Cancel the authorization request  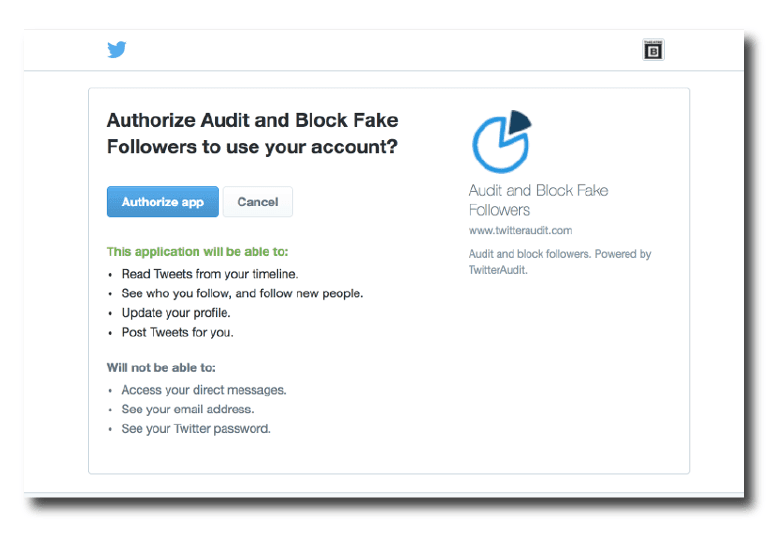tap(258, 201)
